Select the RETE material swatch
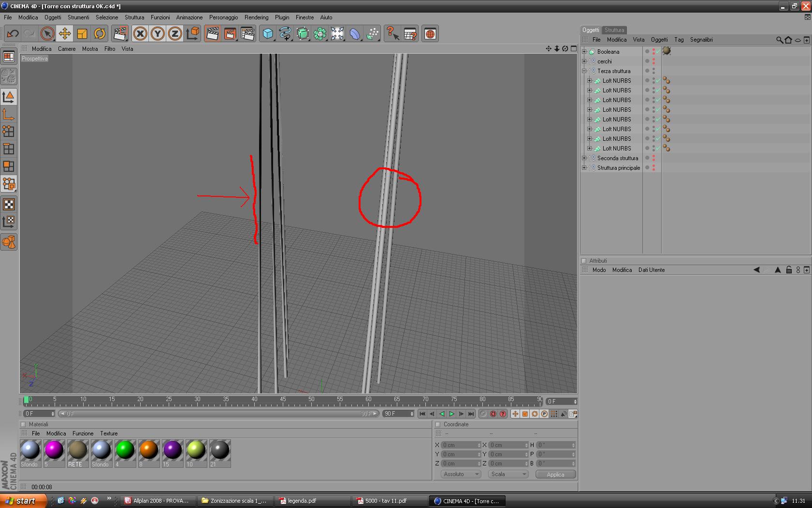The image size is (812, 508). tap(78, 453)
